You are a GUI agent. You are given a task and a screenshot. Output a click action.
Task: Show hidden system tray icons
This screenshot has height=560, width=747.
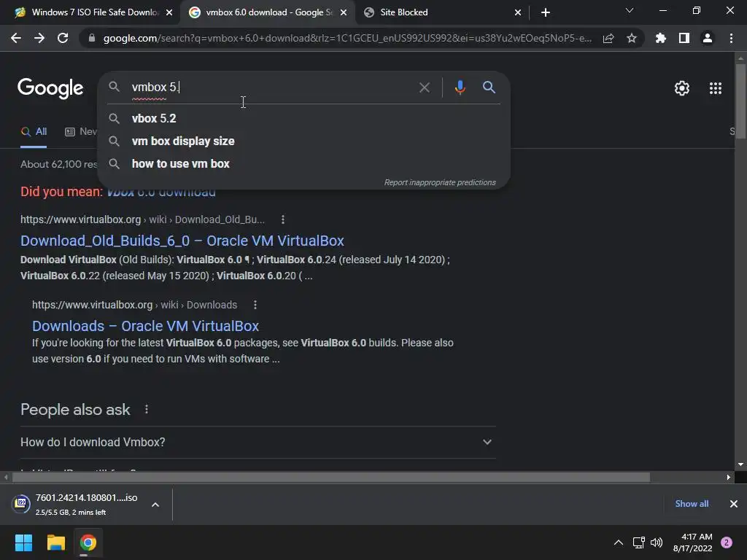(x=619, y=542)
